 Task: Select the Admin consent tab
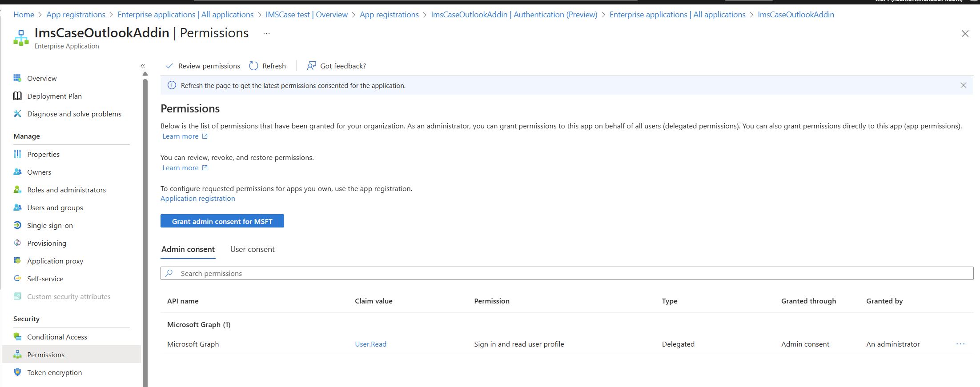(x=188, y=249)
